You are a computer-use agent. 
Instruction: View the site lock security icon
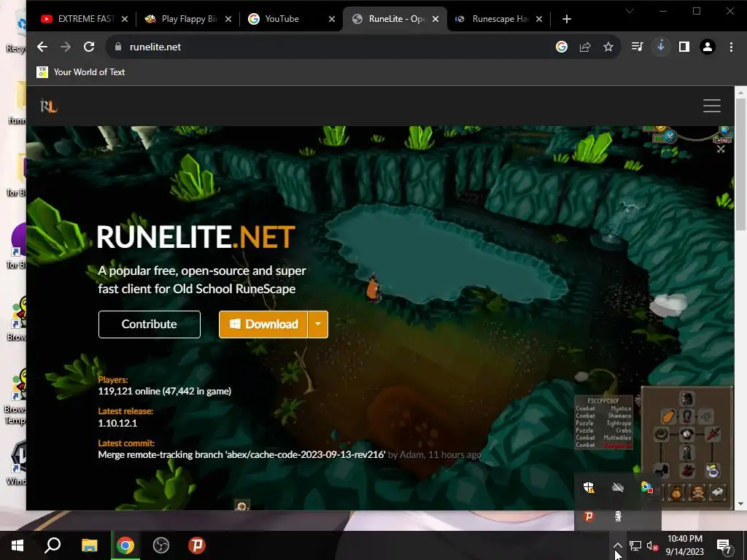click(118, 47)
